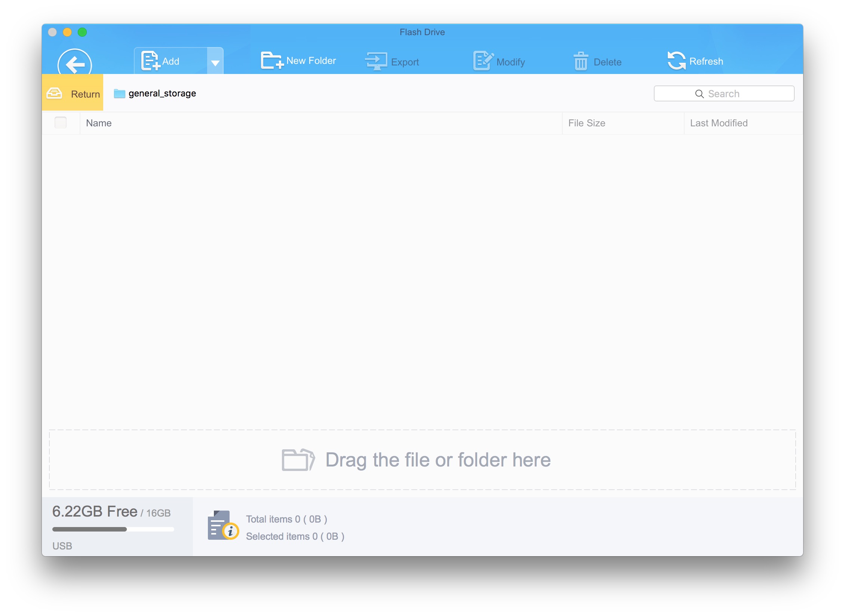The image size is (845, 616).
Task: Click the New Folder icon
Action: [x=271, y=61]
